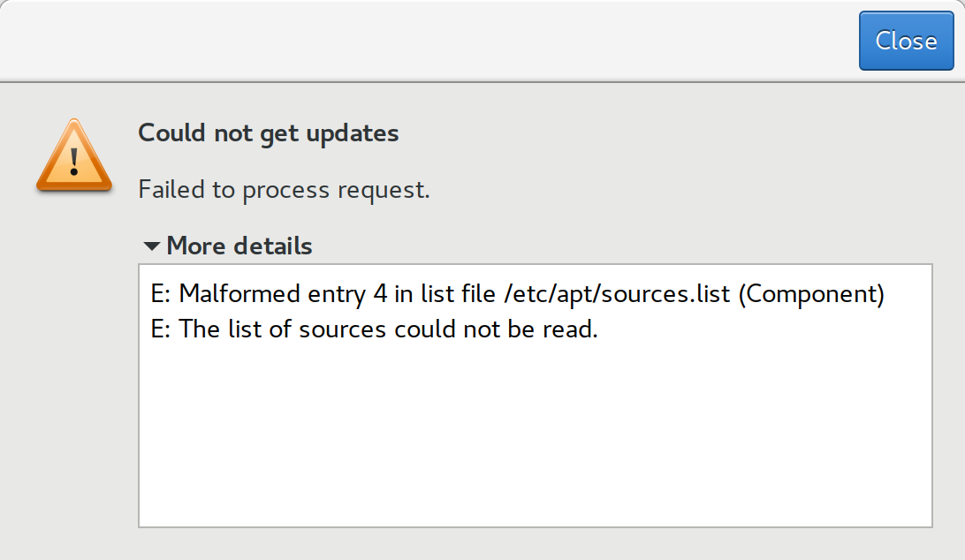965x560 pixels.
Task: Select the Could not get updates heading
Action: tap(269, 133)
